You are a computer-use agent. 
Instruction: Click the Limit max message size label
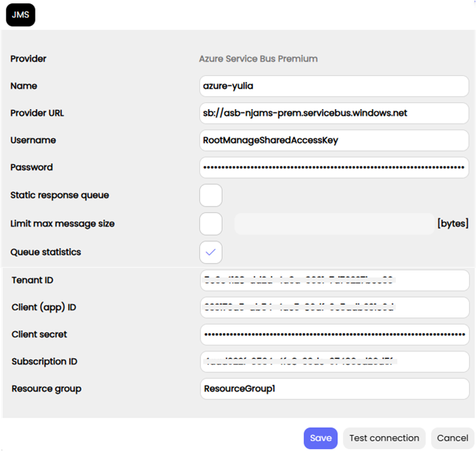63,224
